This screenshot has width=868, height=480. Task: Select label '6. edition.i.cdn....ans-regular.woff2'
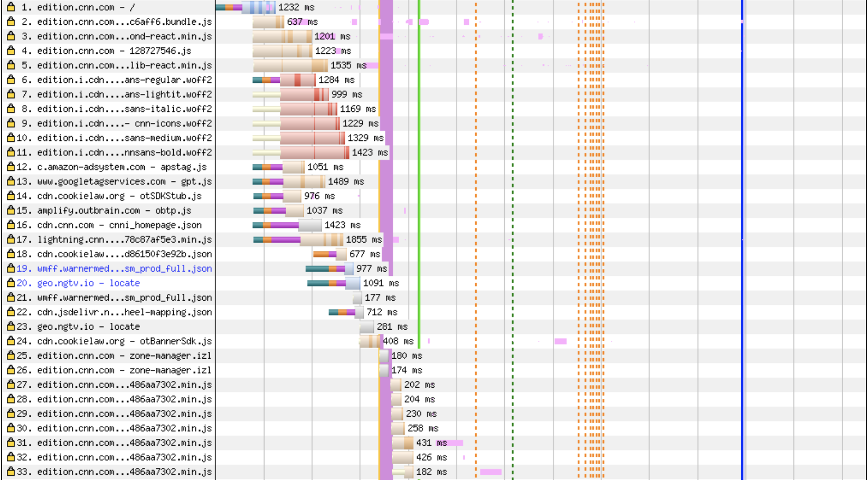coord(117,80)
